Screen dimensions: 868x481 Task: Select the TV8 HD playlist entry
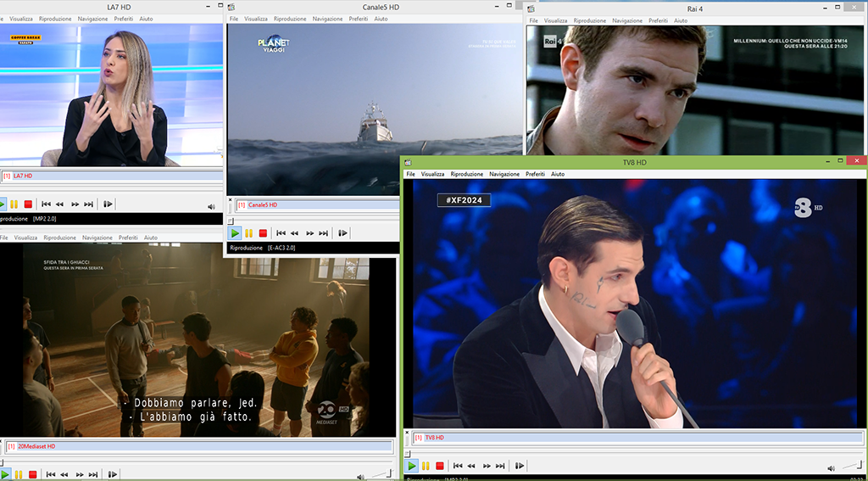click(x=639, y=438)
